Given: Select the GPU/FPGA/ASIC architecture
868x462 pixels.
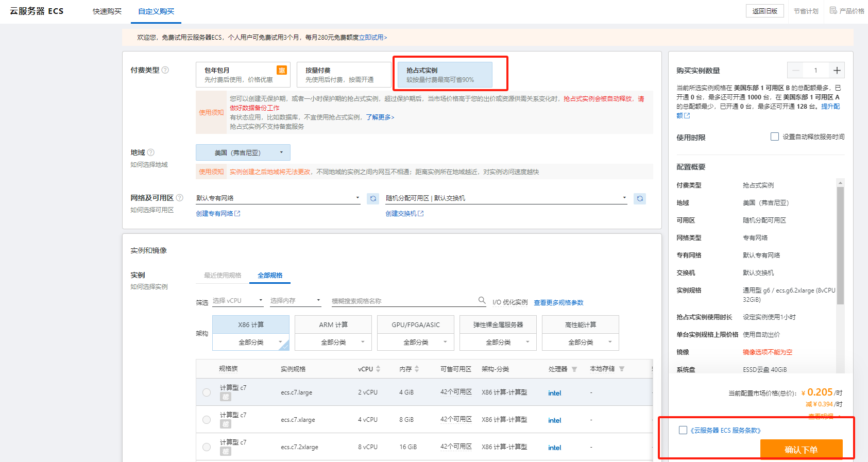Looking at the screenshot, I should click(416, 324).
